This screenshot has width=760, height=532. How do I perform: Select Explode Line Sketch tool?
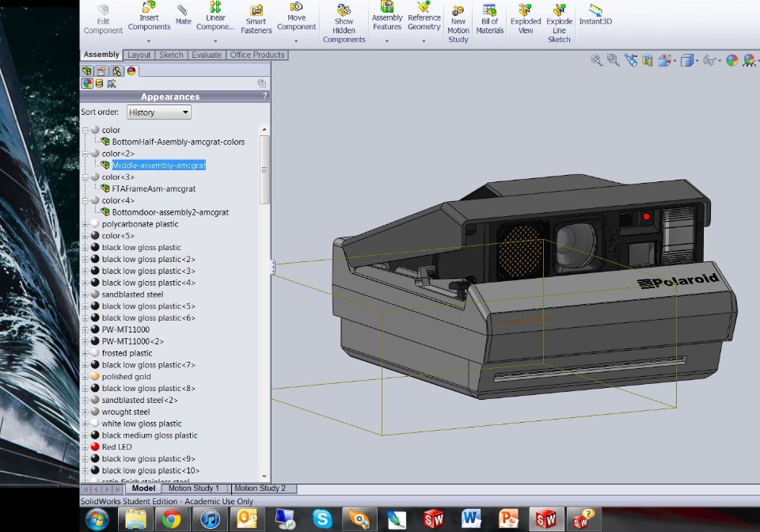(x=559, y=23)
